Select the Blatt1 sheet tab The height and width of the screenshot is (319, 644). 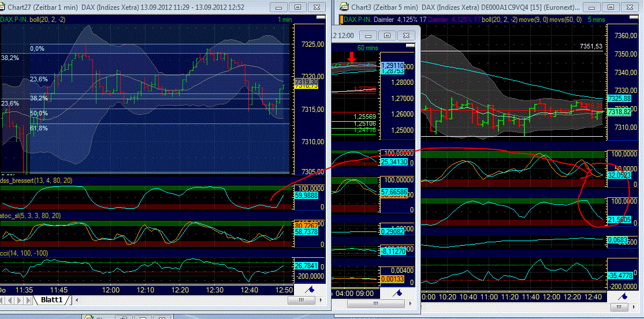click(51, 300)
